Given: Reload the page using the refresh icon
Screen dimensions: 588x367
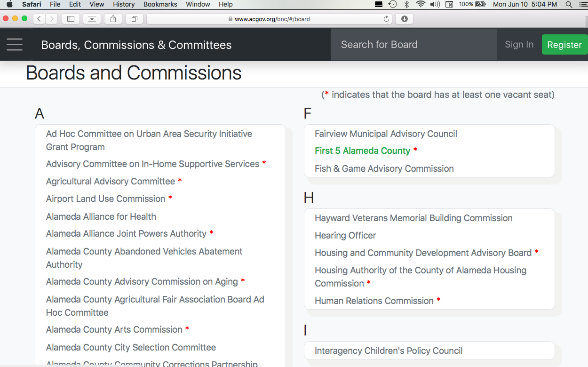Looking at the screenshot, I should pyautogui.click(x=387, y=19).
